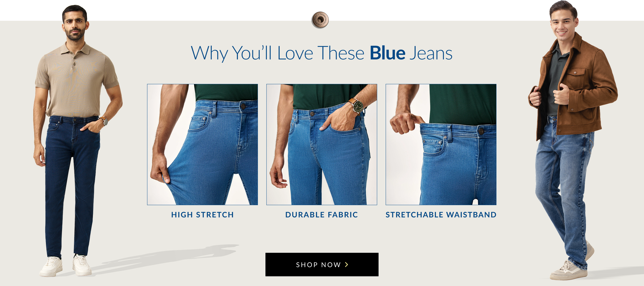Click the 'Why You'll Love These Blue Jeans' heading
Image resolution: width=644 pixels, height=286 pixels.
point(322,53)
